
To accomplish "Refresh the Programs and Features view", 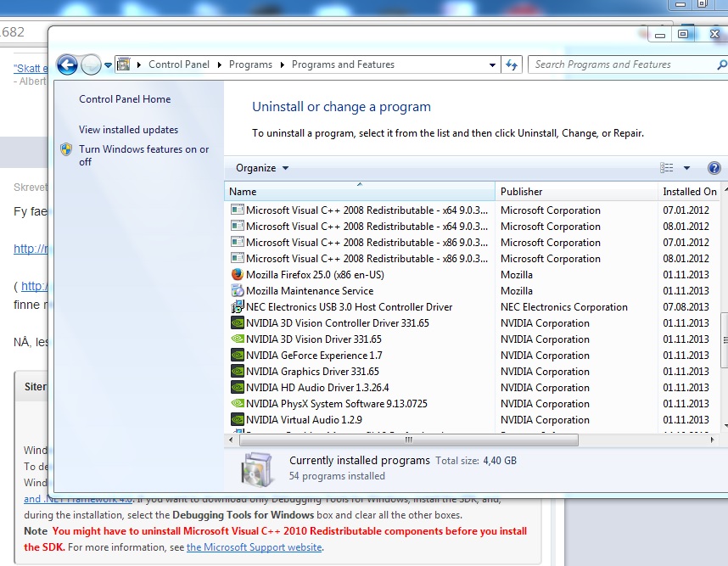I will pos(512,64).
